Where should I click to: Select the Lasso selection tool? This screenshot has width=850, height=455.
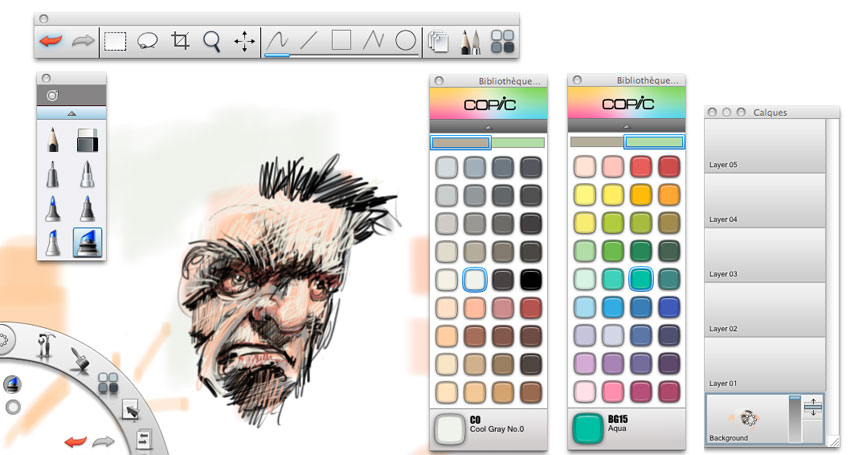(147, 41)
